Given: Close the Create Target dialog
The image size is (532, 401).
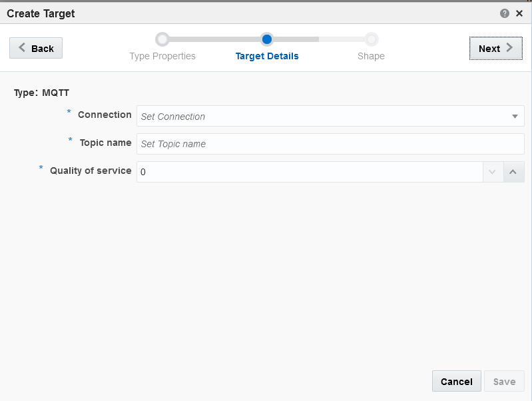Looking at the screenshot, I should pos(519,13).
